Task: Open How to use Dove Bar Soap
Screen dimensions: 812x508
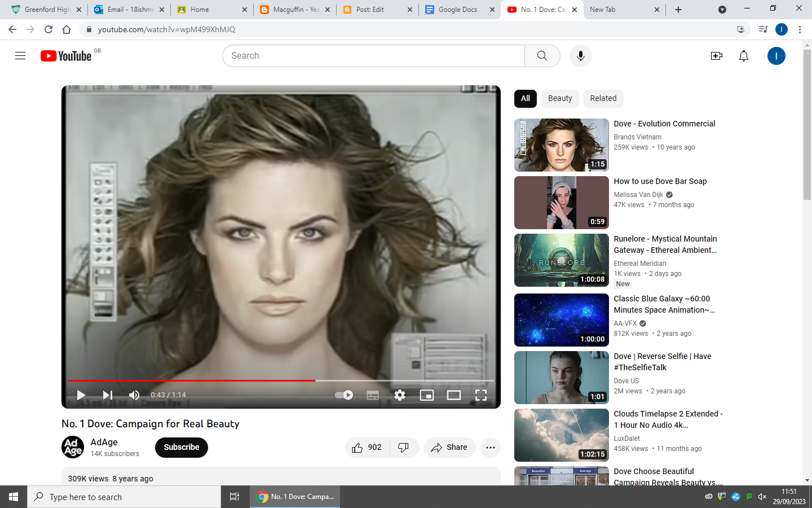Action: pos(660,181)
